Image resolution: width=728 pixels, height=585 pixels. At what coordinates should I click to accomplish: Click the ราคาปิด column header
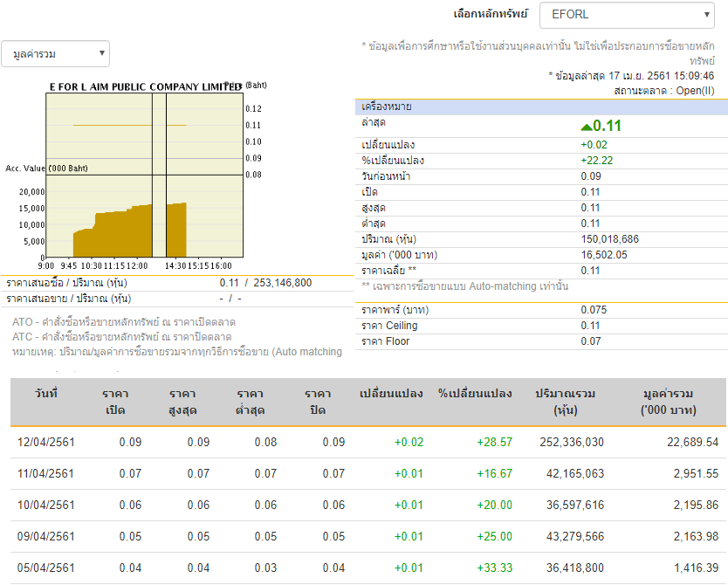click(318, 402)
